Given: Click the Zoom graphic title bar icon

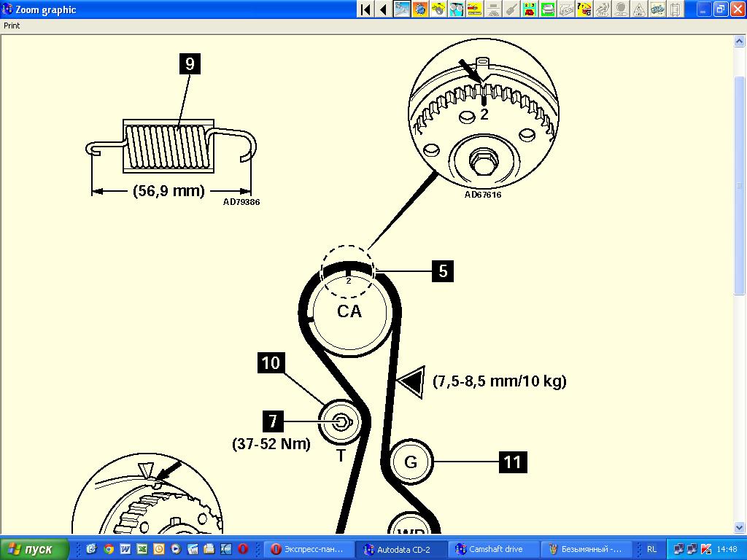Looking at the screenshot, I should (7, 9).
